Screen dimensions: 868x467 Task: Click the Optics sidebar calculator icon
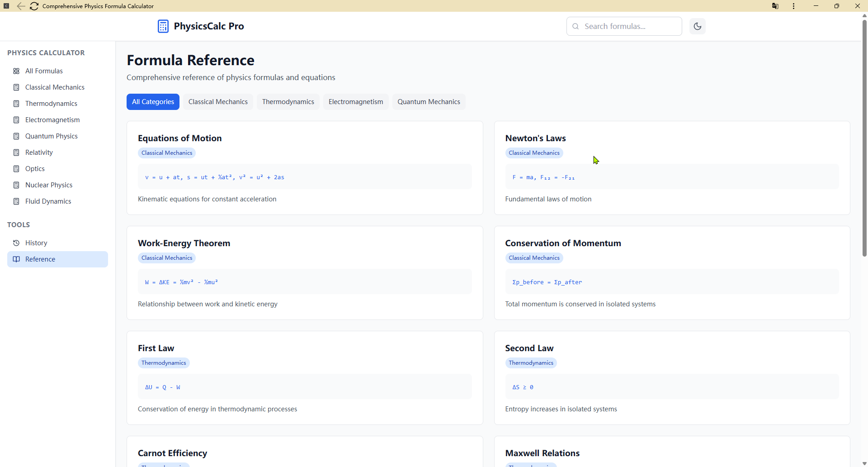tap(16, 169)
